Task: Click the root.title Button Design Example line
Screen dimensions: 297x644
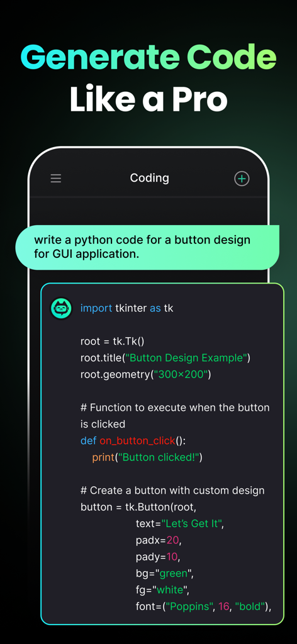Action: [165, 358]
